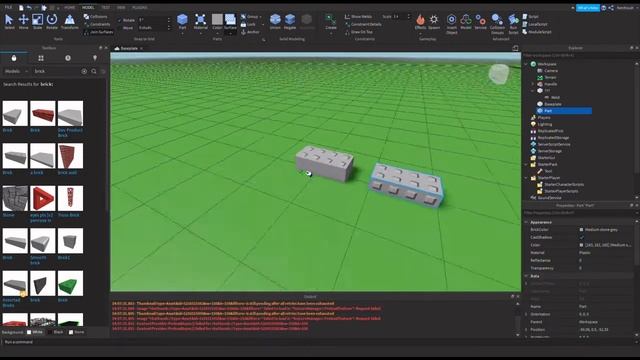640x360 pixels.
Task: Toggle the Collisions option
Action: 95,17
